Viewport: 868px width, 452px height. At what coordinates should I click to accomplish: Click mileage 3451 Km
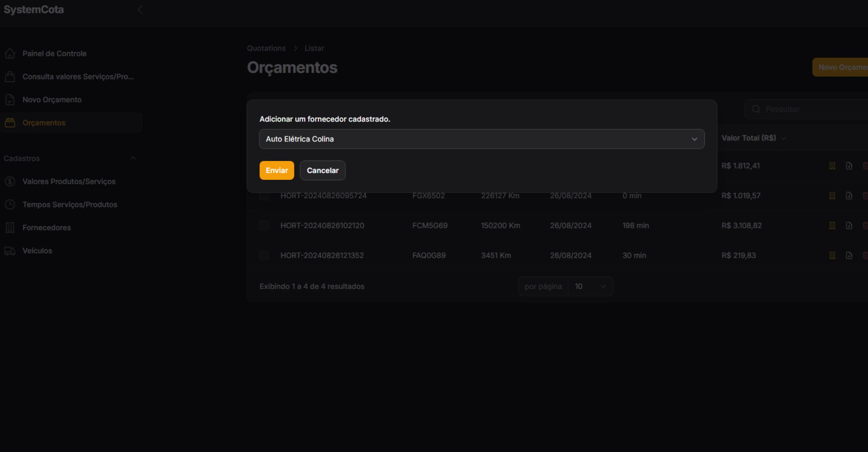pos(496,255)
